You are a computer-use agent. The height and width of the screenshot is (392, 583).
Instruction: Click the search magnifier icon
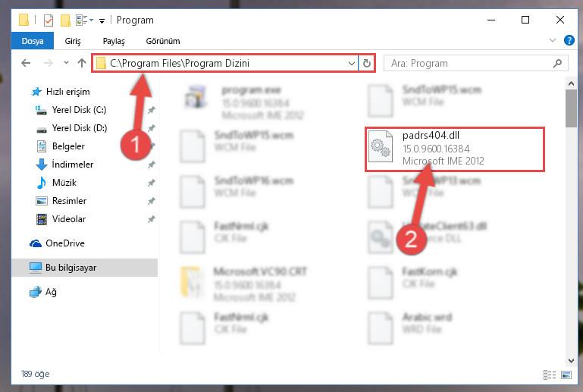tap(557, 63)
